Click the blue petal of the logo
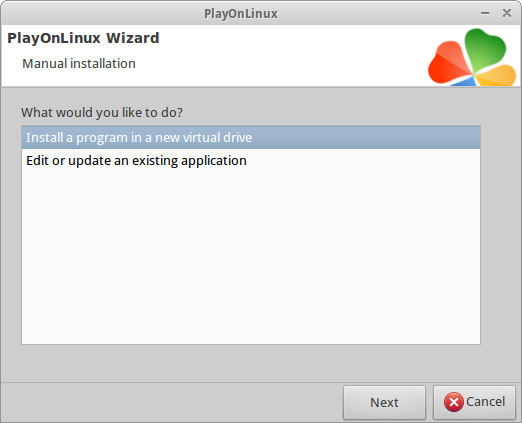 tap(464, 81)
